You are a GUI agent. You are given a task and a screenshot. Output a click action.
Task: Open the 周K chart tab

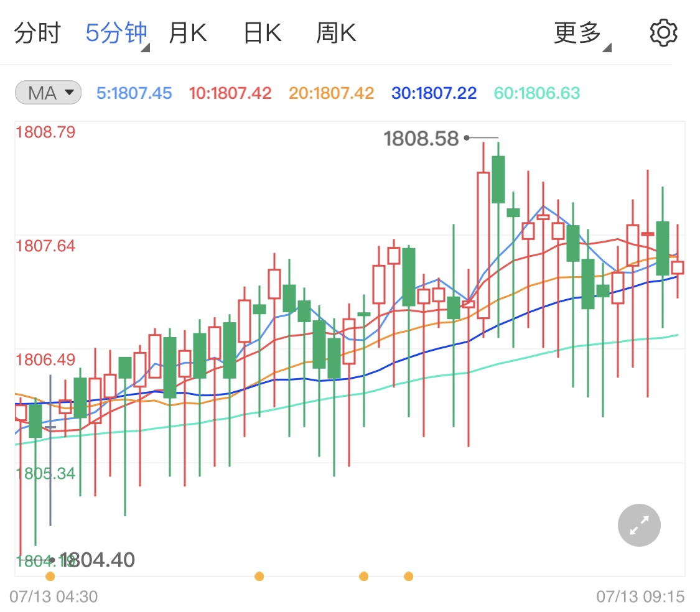point(336,32)
